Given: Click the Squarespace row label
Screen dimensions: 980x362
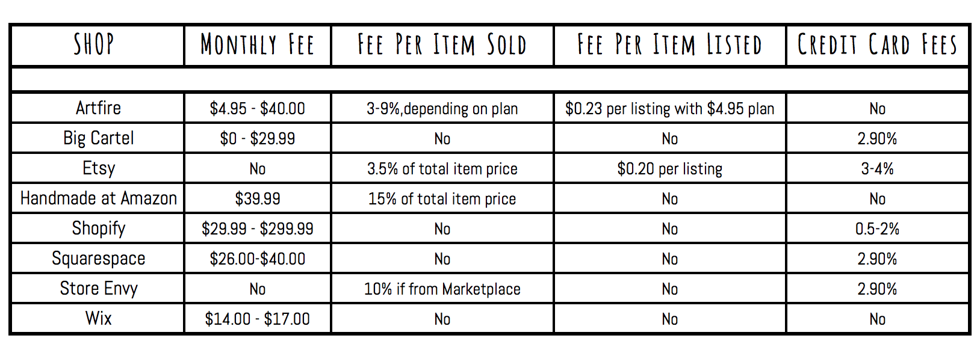Looking at the screenshot, I should pos(98,259).
